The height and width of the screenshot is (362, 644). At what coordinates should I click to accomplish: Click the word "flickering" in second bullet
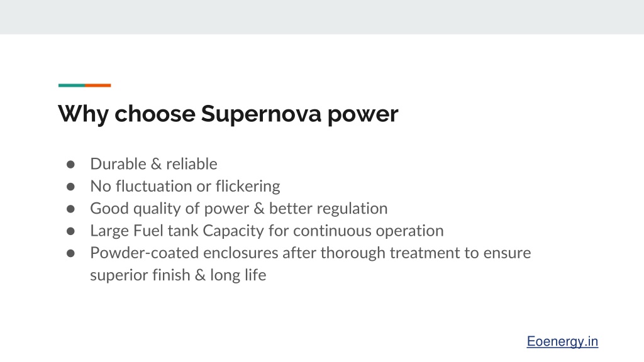click(x=248, y=186)
